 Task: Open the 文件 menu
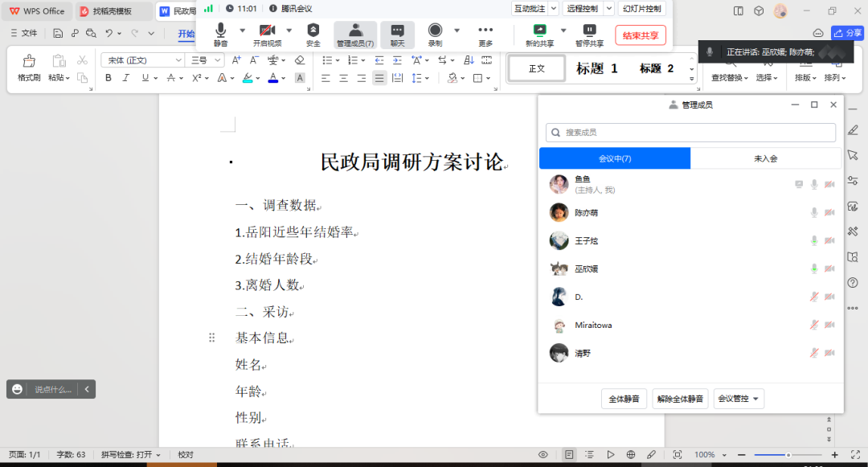pos(23,33)
